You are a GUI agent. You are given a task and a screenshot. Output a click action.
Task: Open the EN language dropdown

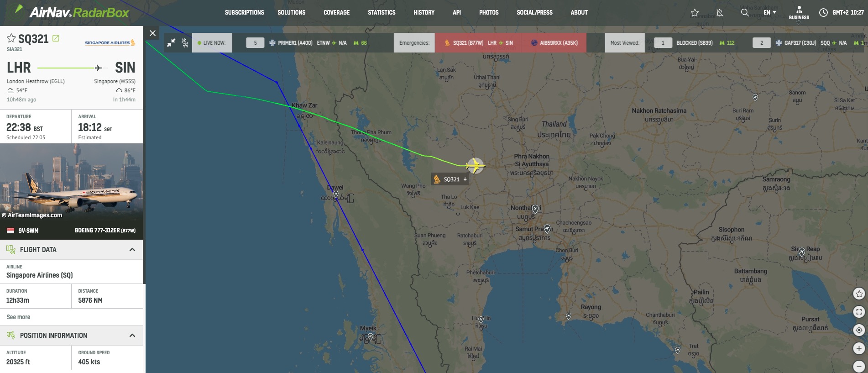click(x=770, y=12)
